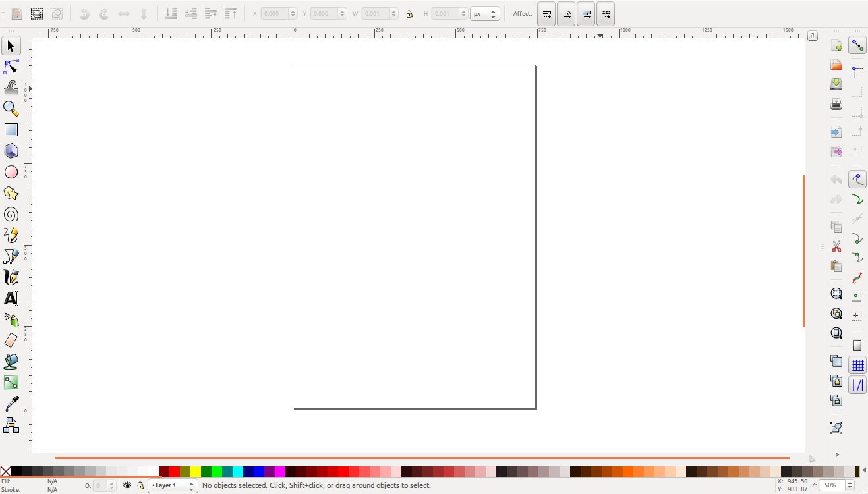Toggle snap nodes or handles

(857, 179)
